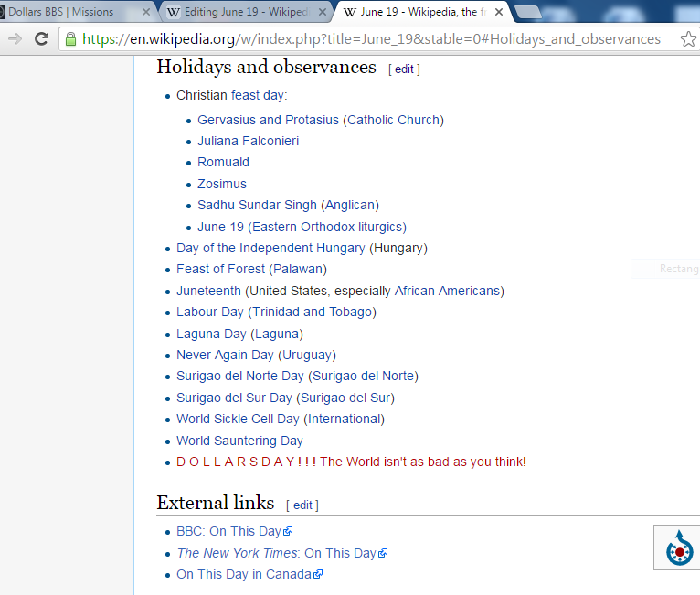The width and height of the screenshot is (700, 595).
Task: Edit the Holidays and observances section
Action: point(404,69)
